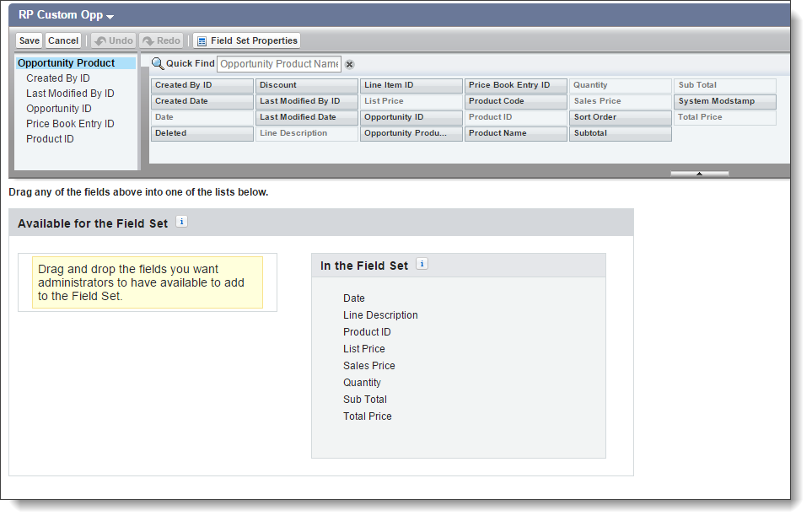Image resolution: width=812 pixels, height=521 pixels.
Task: Click the Product Code palette field
Action: [x=516, y=101]
